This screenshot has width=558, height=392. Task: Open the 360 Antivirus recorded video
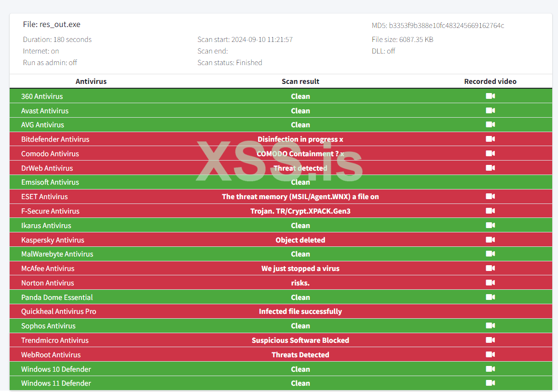[x=490, y=96]
